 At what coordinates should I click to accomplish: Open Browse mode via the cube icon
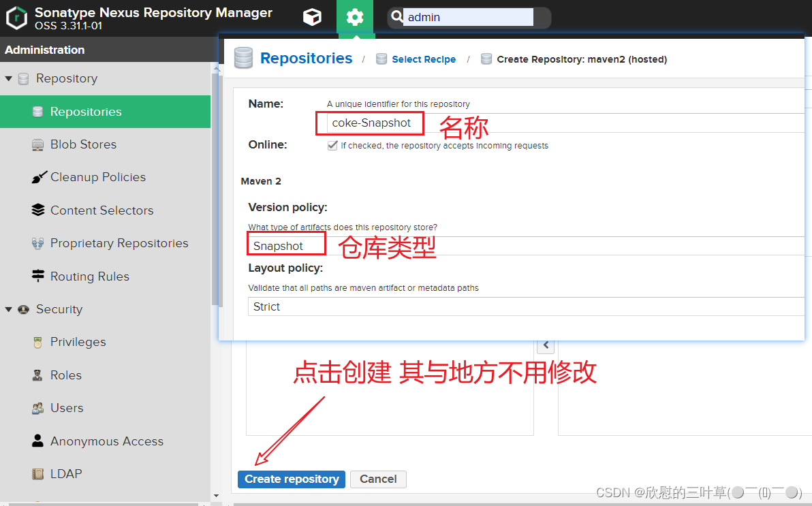[x=312, y=17]
